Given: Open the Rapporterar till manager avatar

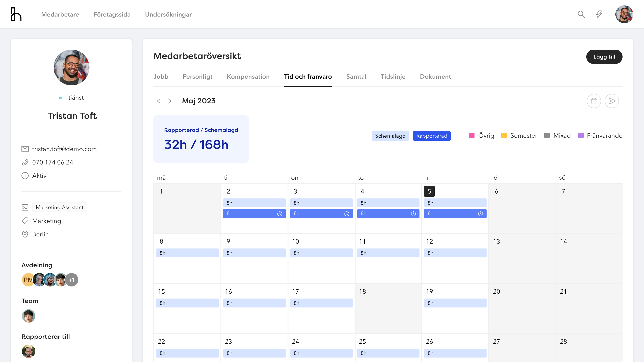Looking at the screenshot, I should pyautogui.click(x=28, y=351).
